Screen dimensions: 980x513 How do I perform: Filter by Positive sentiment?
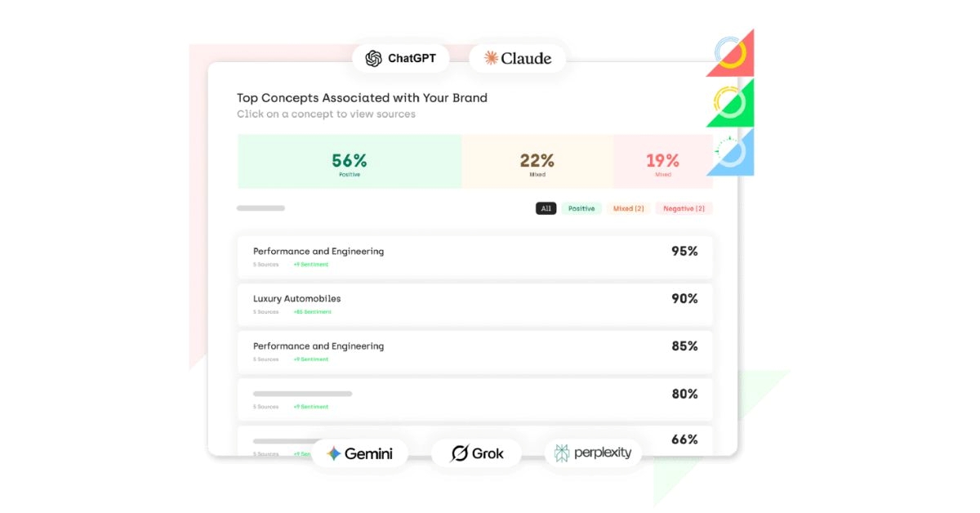(581, 208)
